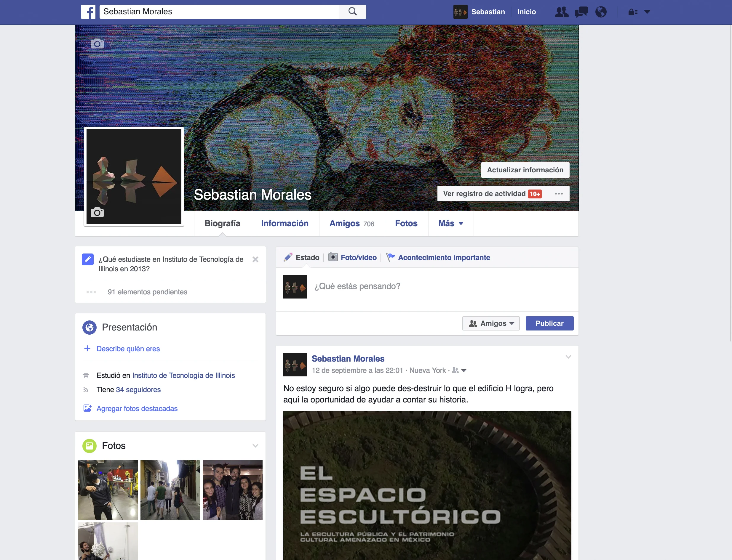Select Acontecimiento importante composer tab

(438, 257)
